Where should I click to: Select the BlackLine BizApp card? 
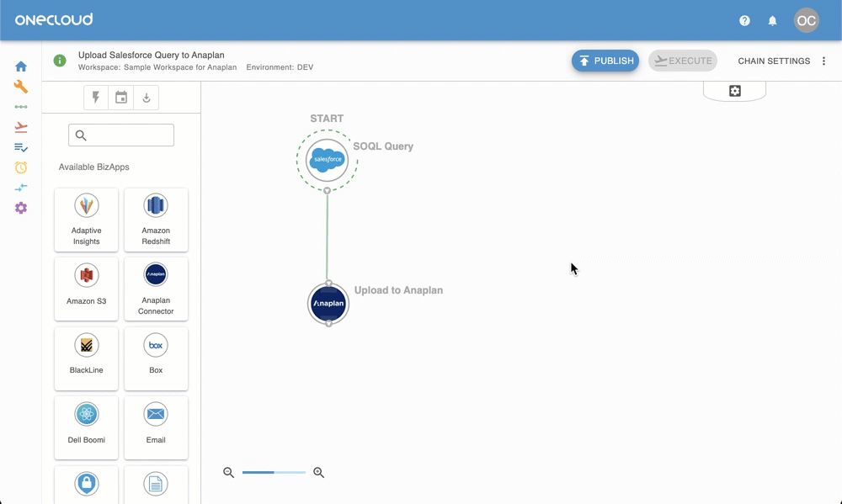click(x=87, y=358)
